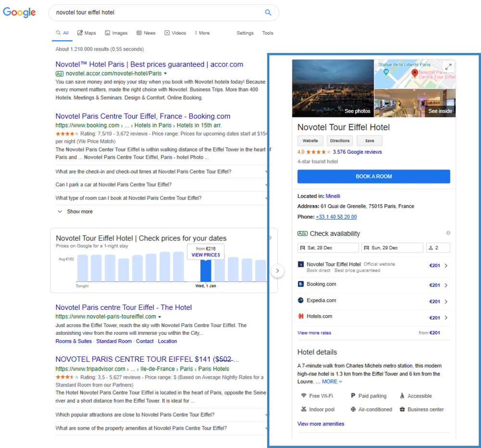
Task: Expand the map with the arrows icon
Action: 448,66
